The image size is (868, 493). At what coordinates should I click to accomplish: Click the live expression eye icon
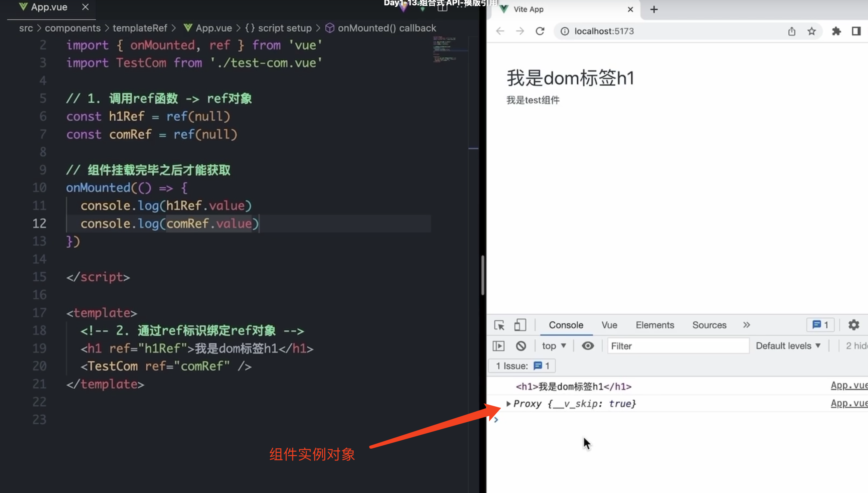[588, 346]
